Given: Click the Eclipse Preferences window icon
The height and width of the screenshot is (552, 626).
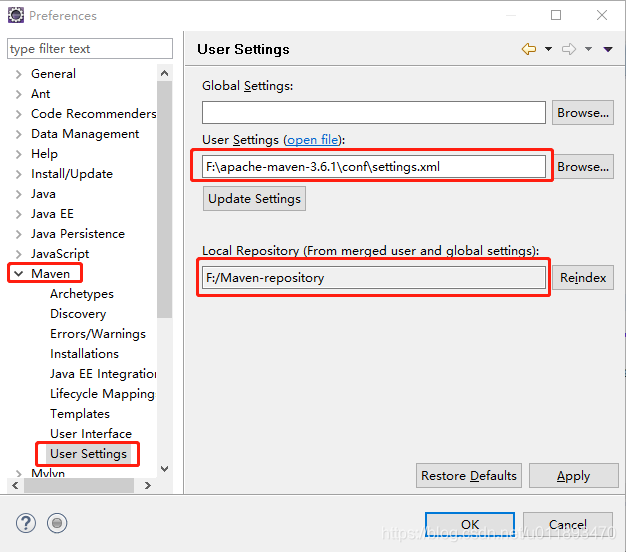Looking at the screenshot, I should pos(16,15).
